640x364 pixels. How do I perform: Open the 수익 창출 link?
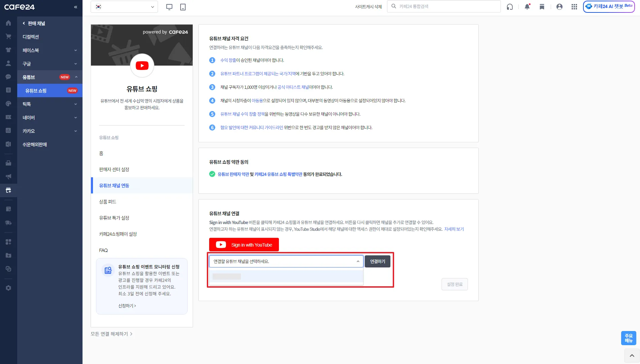pos(228,60)
